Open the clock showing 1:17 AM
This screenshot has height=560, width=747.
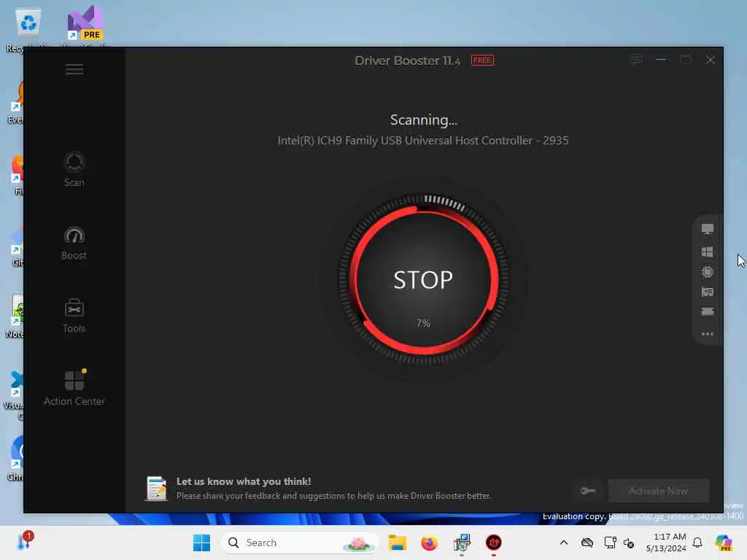pyautogui.click(x=666, y=542)
